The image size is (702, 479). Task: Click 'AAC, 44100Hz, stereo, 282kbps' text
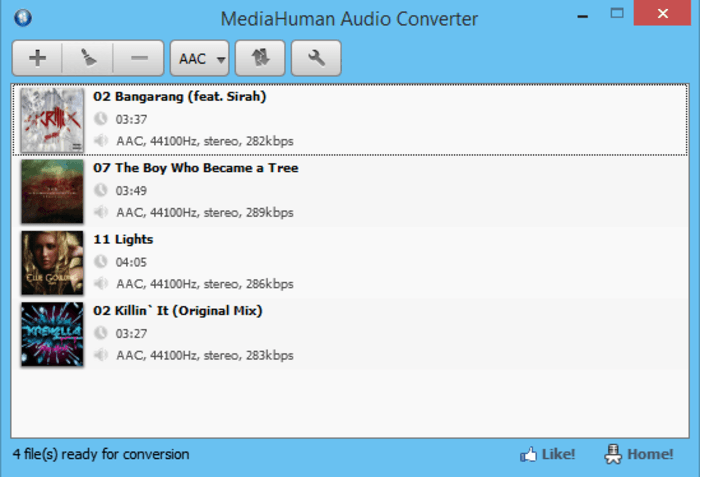click(205, 141)
